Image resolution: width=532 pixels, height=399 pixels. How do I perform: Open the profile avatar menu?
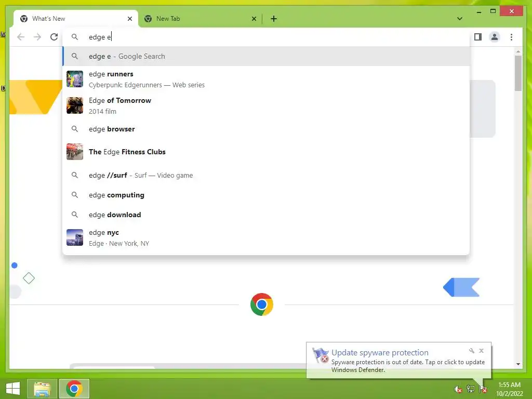(x=495, y=37)
